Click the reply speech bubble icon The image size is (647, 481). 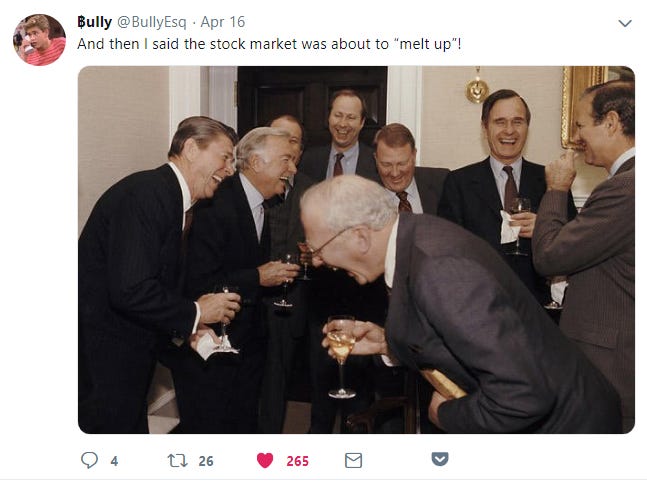(x=89, y=460)
